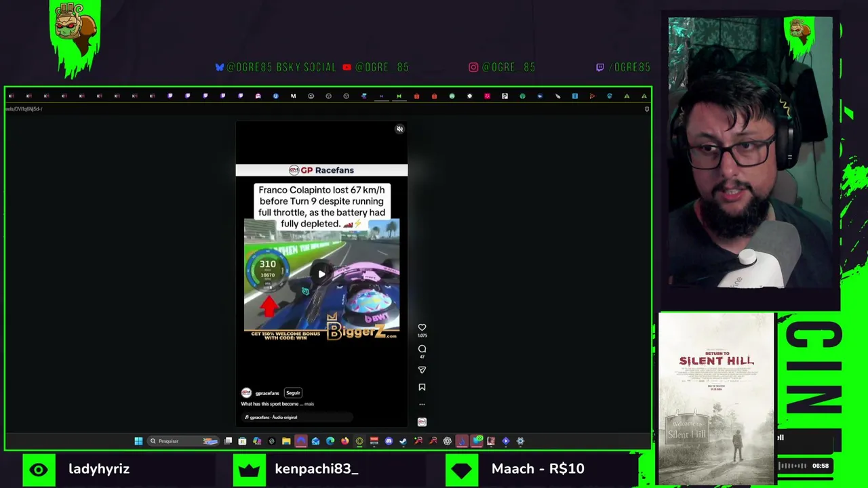Open Steam from the taskbar
868x488 pixels.
click(x=403, y=441)
